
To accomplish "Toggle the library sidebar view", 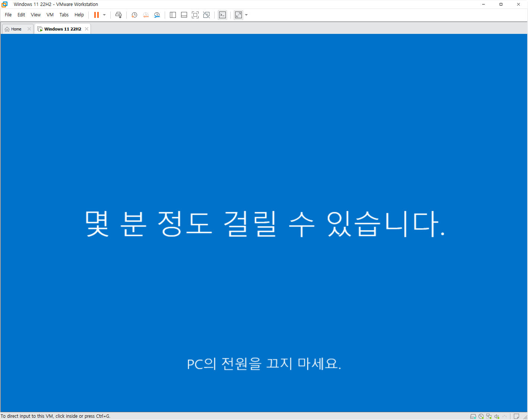I will (173, 15).
